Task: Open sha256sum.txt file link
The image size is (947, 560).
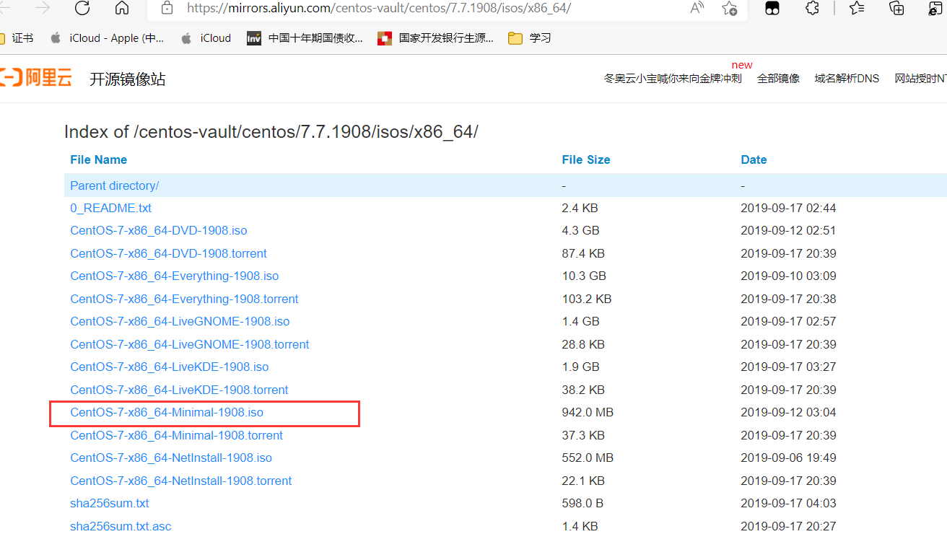Action: click(109, 504)
